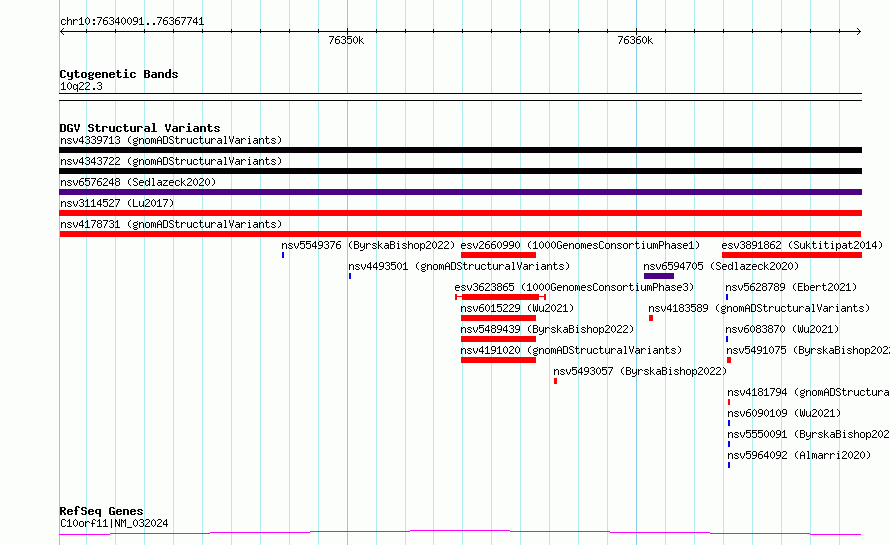Click the purple bar under nsv6594705
This screenshot has width=890, height=545.
pyautogui.click(x=659, y=276)
